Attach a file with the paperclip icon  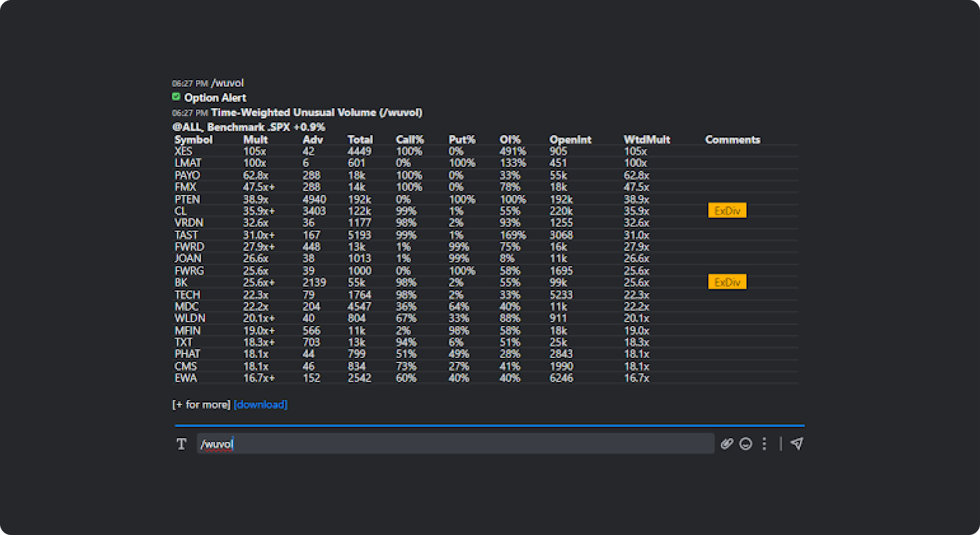(727, 444)
